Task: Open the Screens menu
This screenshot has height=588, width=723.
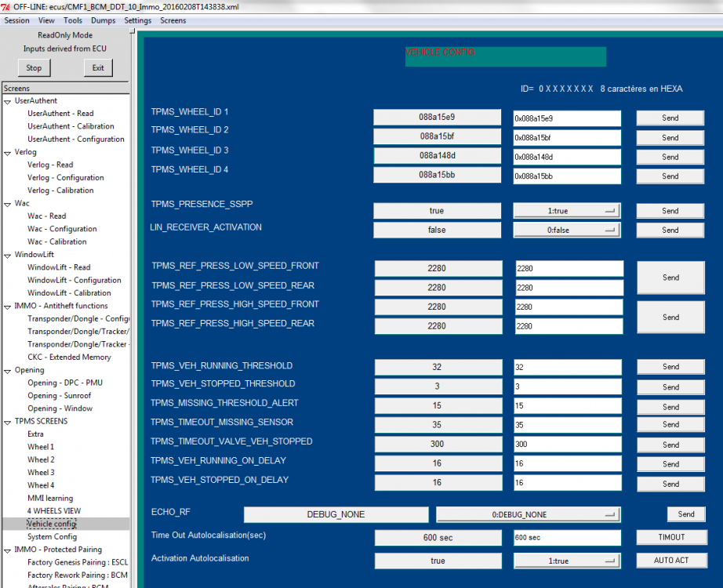Action: coord(173,20)
